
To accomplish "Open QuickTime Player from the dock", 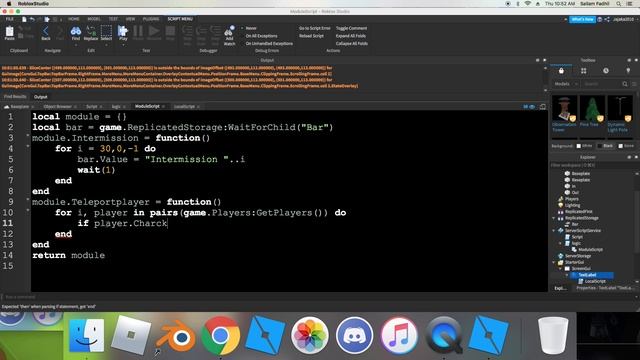I will pyautogui.click(x=444, y=336).
